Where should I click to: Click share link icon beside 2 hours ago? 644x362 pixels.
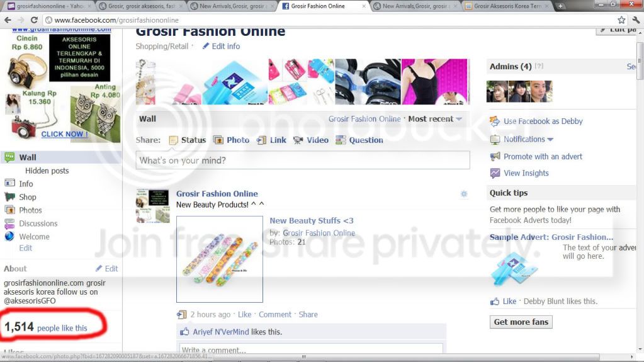181,314
